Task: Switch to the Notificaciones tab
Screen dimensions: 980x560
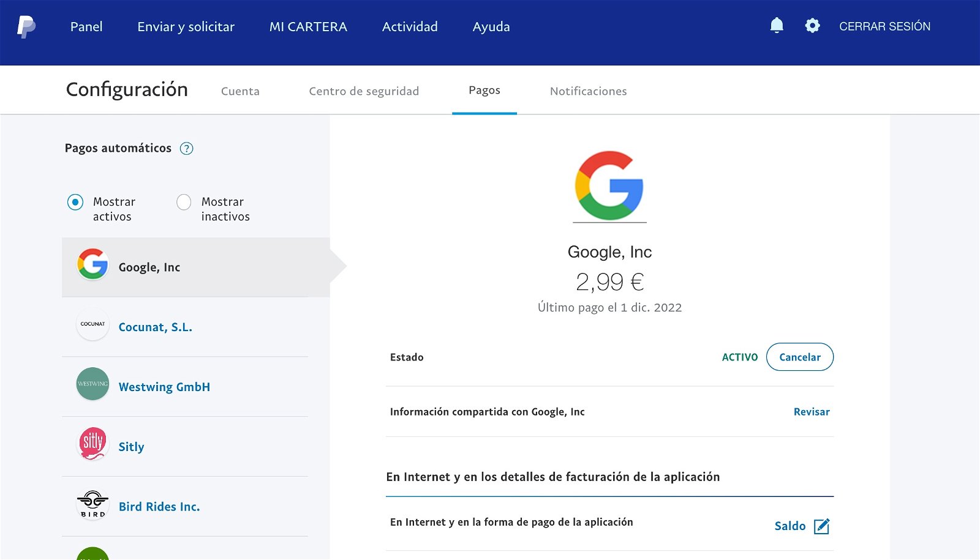Action: (x=589, y=91)
